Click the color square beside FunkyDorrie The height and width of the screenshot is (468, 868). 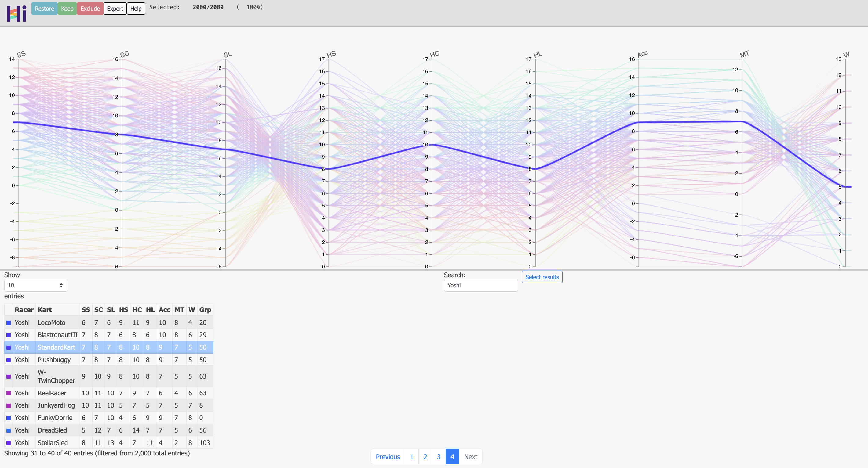9,418
